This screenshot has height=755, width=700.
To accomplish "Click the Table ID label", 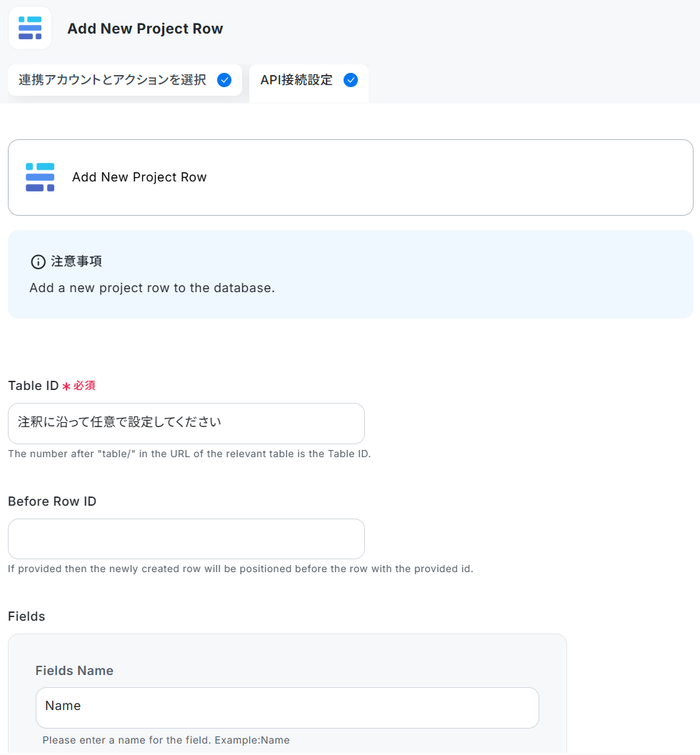I will point(34,386).
